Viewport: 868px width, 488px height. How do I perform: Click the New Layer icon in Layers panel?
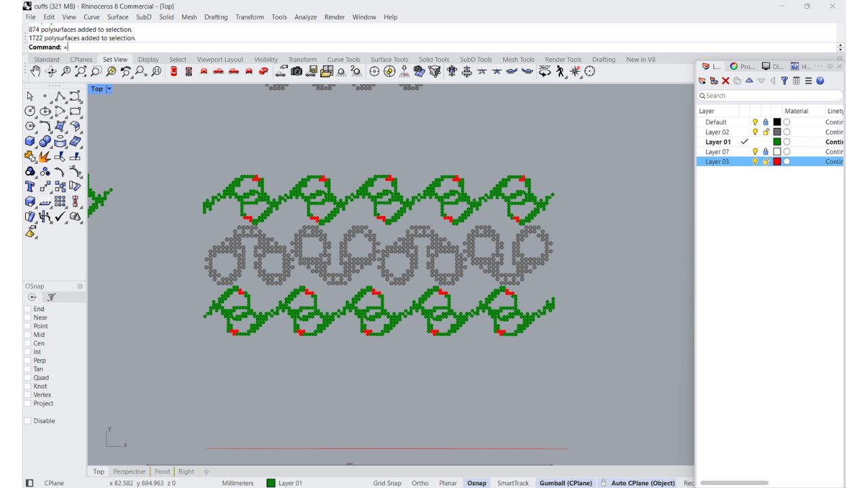pyautogui.click(x=702, y=81)
